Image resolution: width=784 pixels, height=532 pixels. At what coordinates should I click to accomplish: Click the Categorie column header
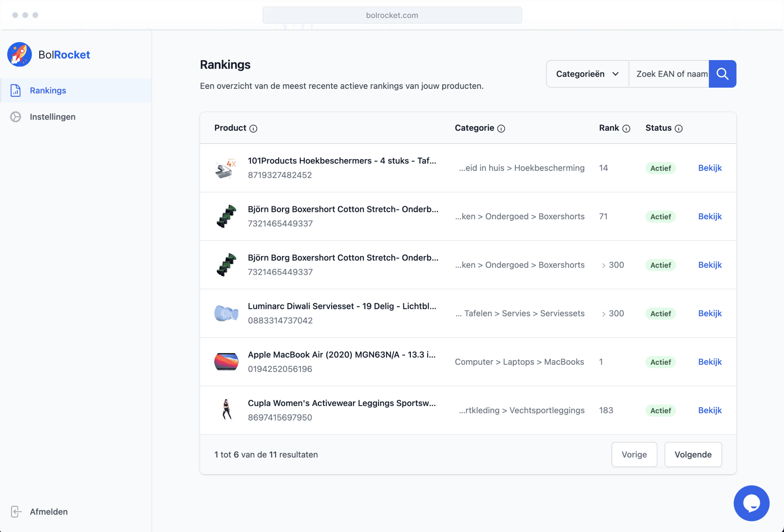[x=474, y=128]
